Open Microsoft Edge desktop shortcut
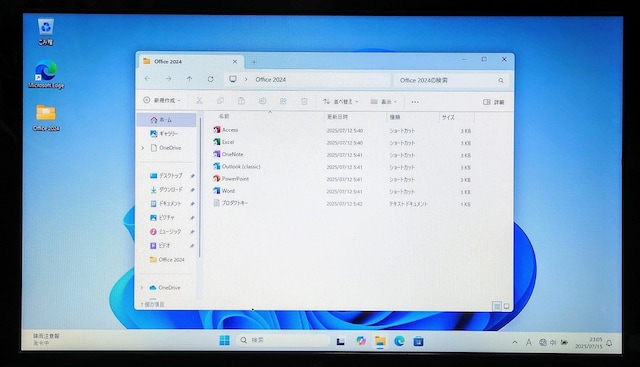The image size is (640, 367). point(46,74)
